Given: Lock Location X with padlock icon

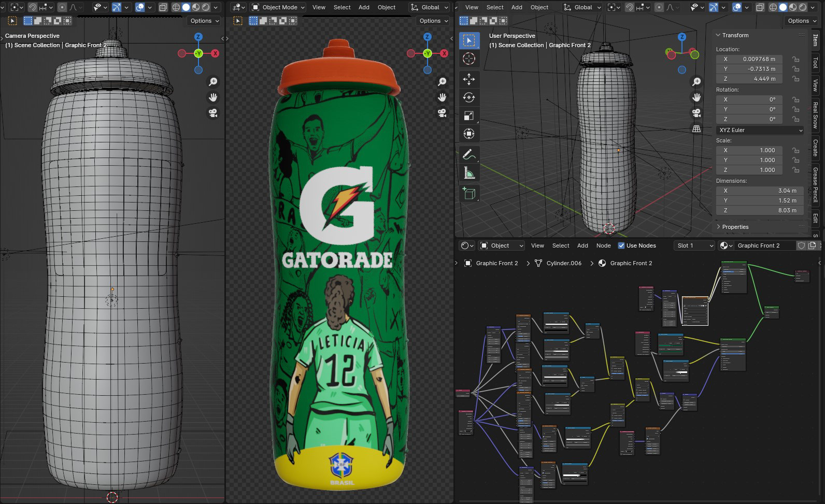Looking at the screenshot, I should coord(795,59).
